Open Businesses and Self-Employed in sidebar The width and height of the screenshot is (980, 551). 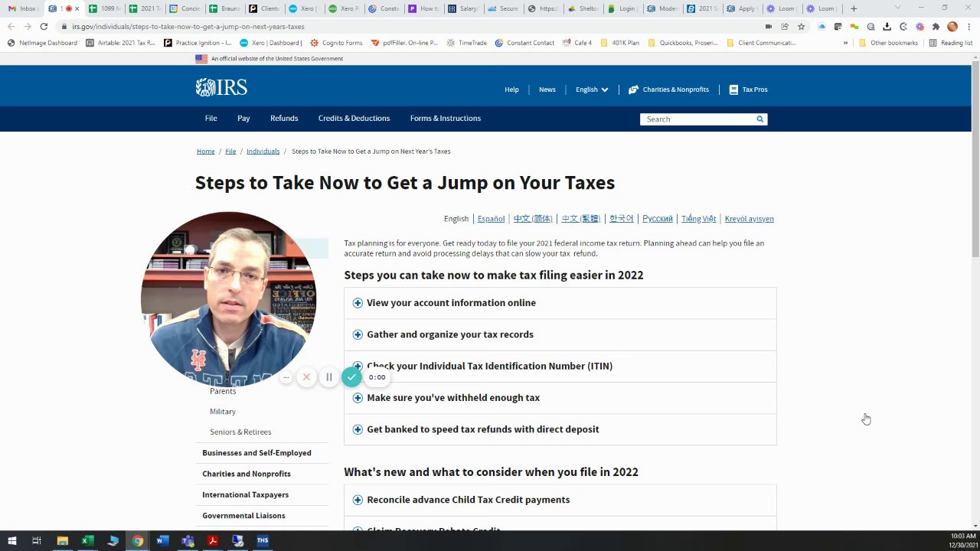click(x=256, y=453)
